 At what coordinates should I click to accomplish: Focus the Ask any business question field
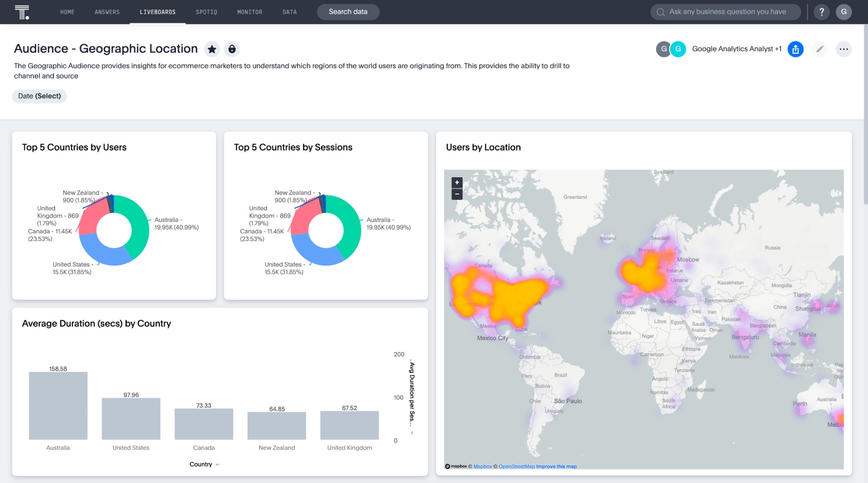tap(726, 12)
